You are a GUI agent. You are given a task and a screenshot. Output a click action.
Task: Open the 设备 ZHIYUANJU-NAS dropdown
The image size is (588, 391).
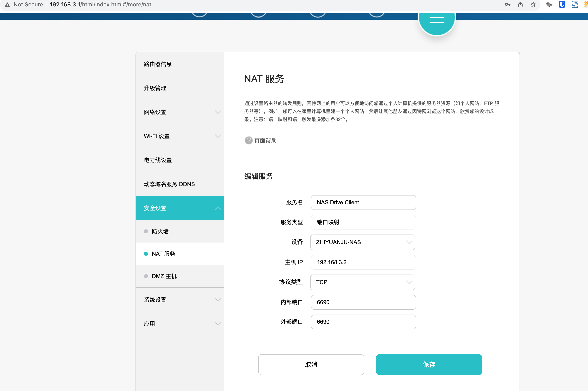tap(362, 242)
